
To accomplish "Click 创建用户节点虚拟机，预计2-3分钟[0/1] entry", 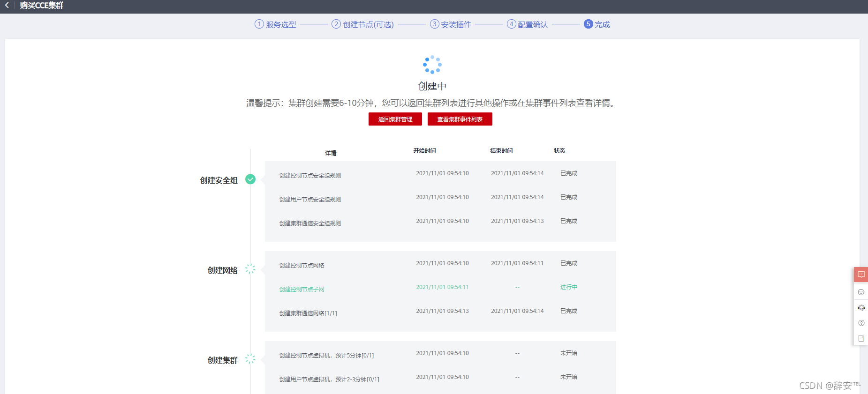I will [x=329, y=379].
